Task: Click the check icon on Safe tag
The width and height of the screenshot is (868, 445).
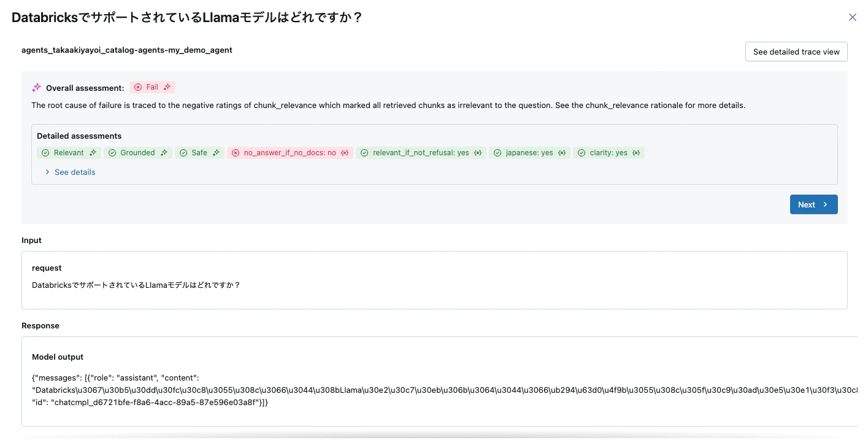Action: (x=183, y=153)
